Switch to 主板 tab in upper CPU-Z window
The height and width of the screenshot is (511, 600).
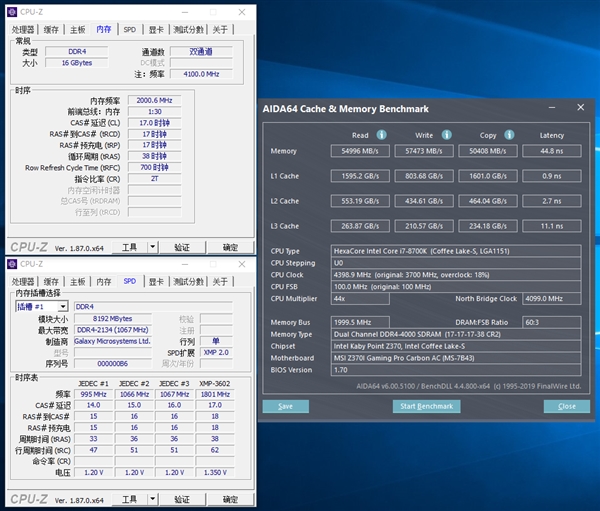[x=77, y=29]
